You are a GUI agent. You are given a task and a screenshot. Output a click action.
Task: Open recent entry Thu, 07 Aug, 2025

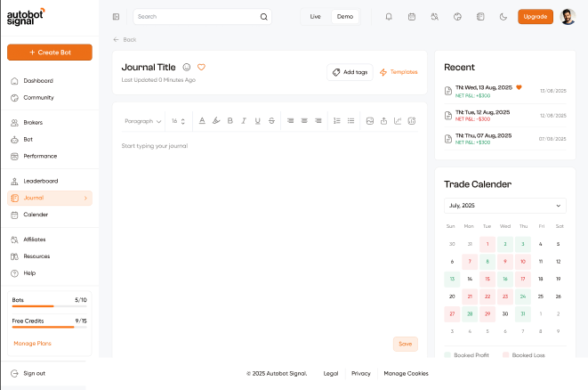(505, 139)
